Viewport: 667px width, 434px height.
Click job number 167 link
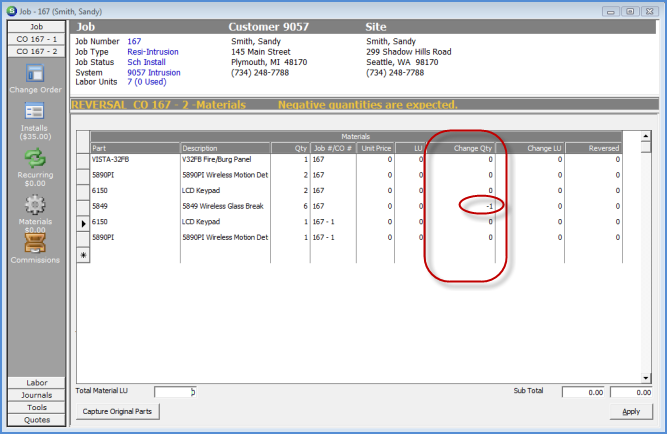134,41
